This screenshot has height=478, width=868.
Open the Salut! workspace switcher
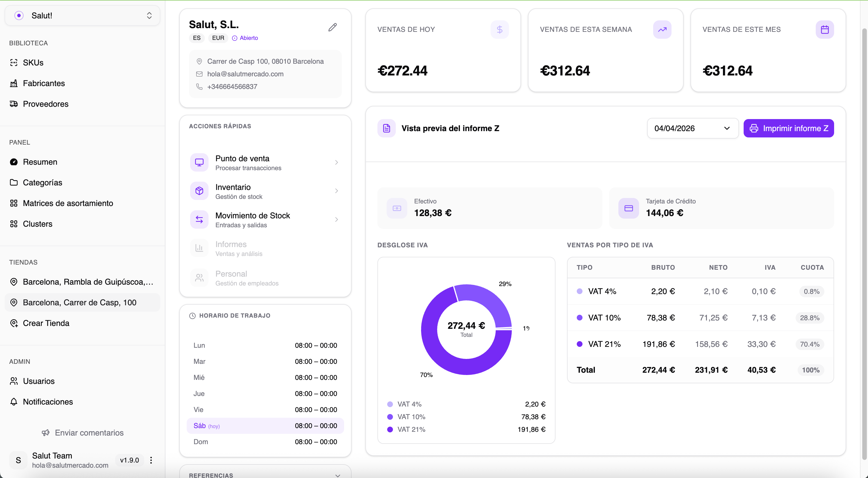tap(82, 15)
